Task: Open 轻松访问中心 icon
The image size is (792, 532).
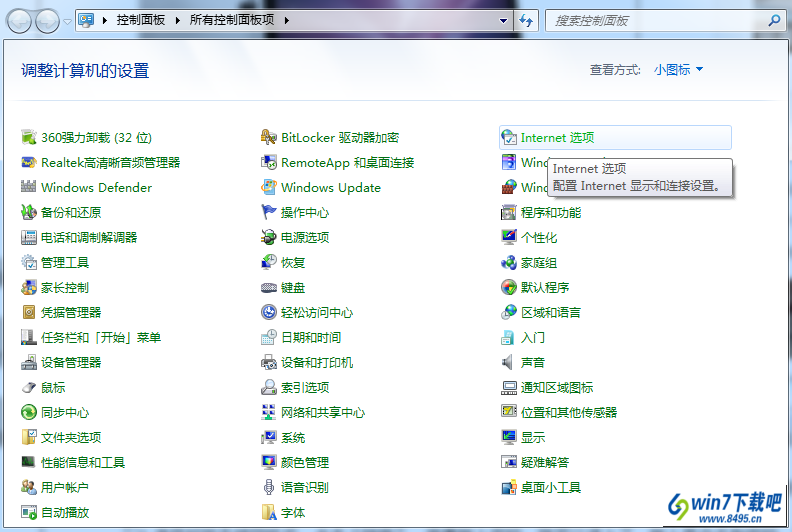Action: pyautogui.click(x=269, y=312)
